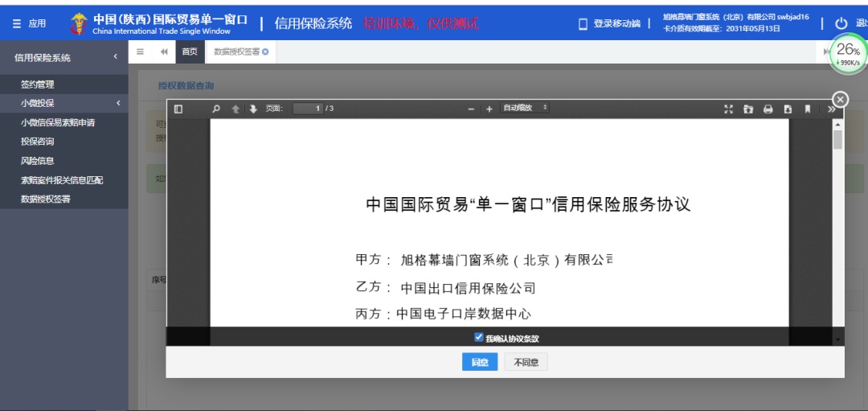Image resolution: width=868 pixels, height=411 pixels.
Task: Download the agreement PDF file
Action: coord(788,109)
